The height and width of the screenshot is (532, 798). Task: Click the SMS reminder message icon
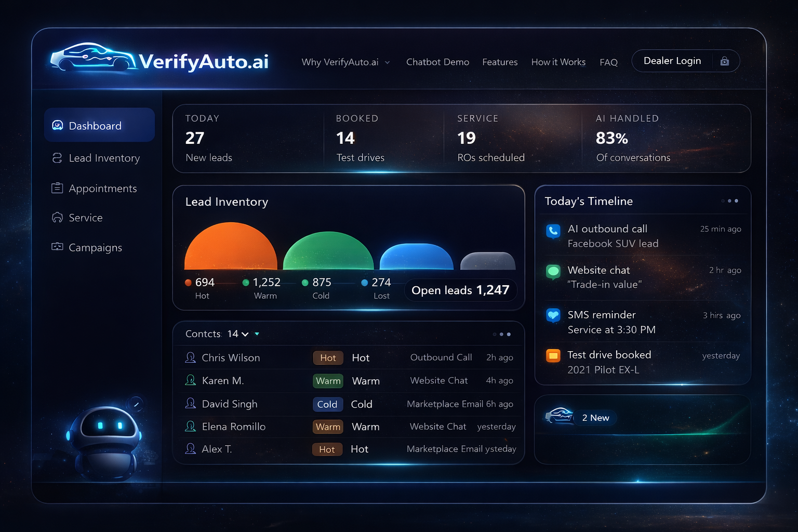pyautogui.click(x=553, y=315)
